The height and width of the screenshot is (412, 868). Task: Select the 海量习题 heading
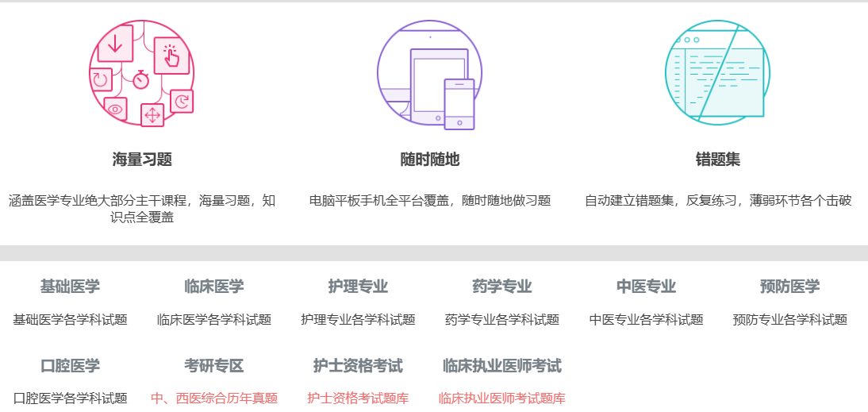(142, 160)
